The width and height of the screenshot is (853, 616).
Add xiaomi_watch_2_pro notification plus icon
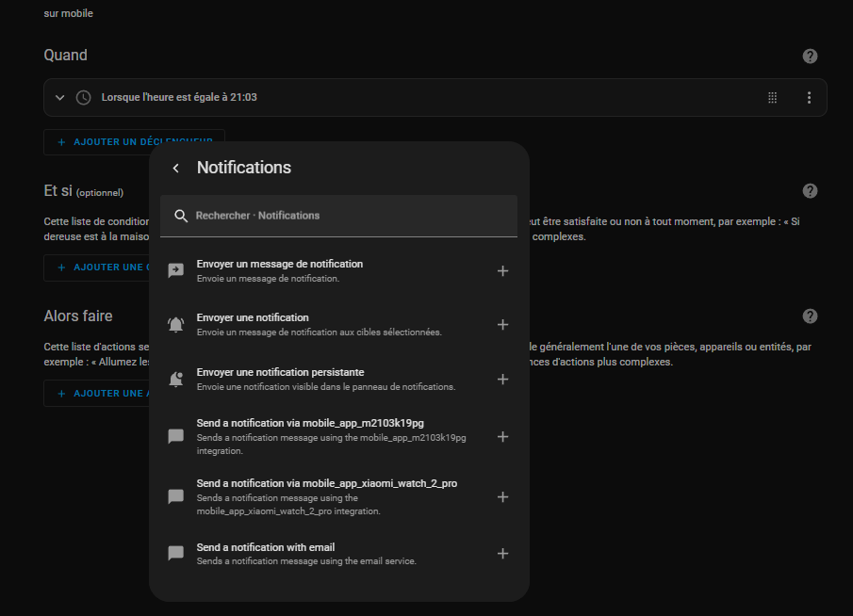click(502, 497)
